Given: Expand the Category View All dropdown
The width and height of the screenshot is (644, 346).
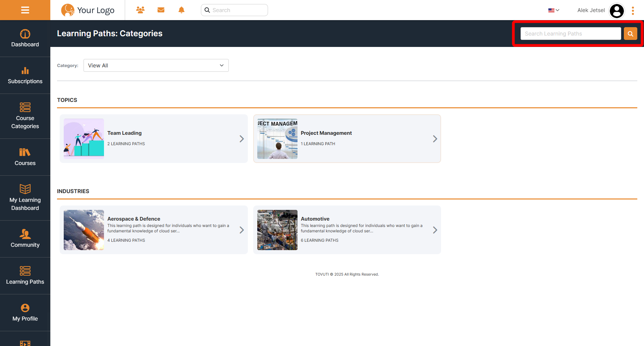Looking at the screenshot, I should [156, 65].
